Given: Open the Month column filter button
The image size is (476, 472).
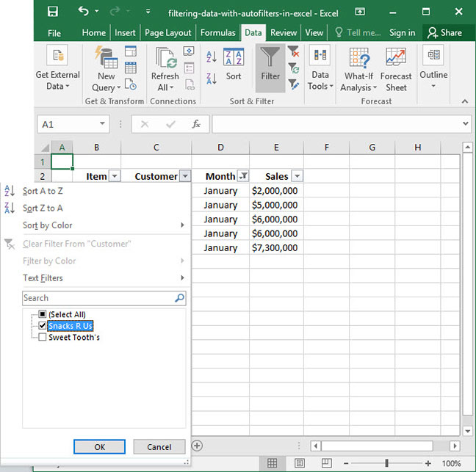Looking at the screenshot, I should click(x=243, y=176).
